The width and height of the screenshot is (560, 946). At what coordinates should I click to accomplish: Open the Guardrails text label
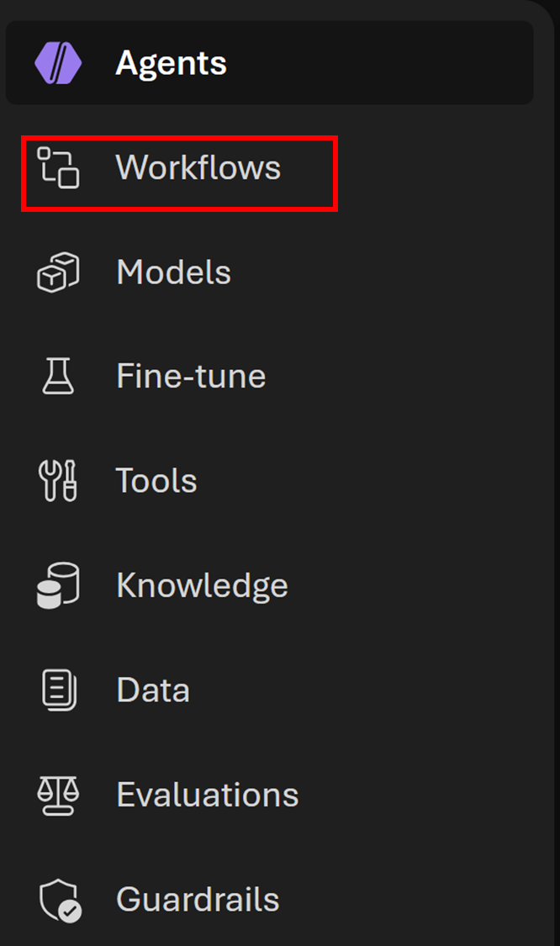coord(198,900)
